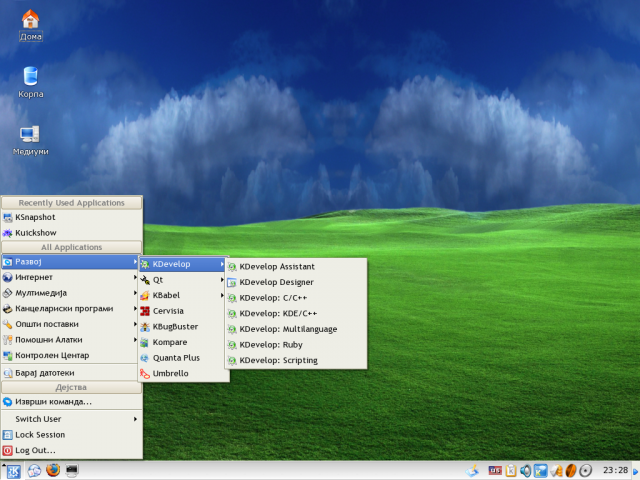
Task: Open the Мултимедија submenu
Action: pos(71,293)
